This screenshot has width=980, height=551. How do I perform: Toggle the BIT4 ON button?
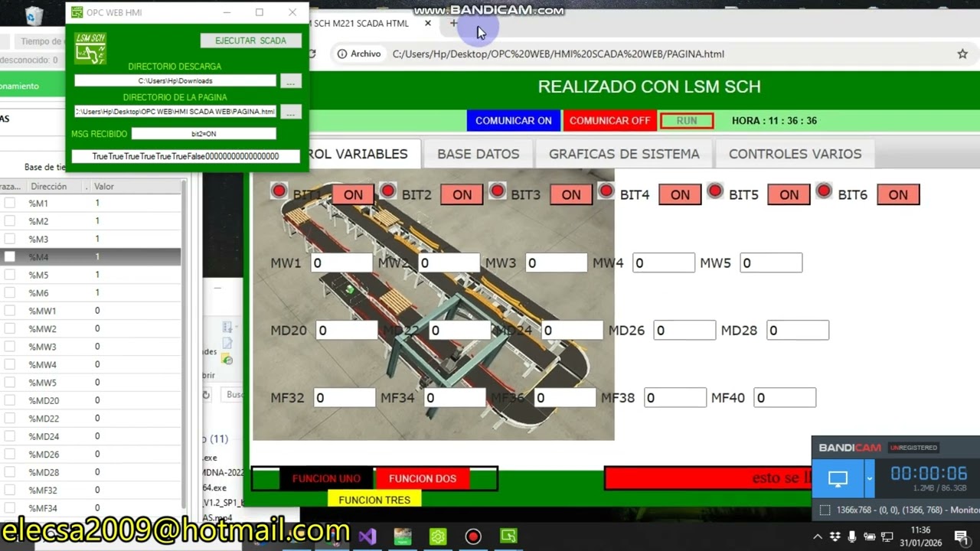coord(680,195)
